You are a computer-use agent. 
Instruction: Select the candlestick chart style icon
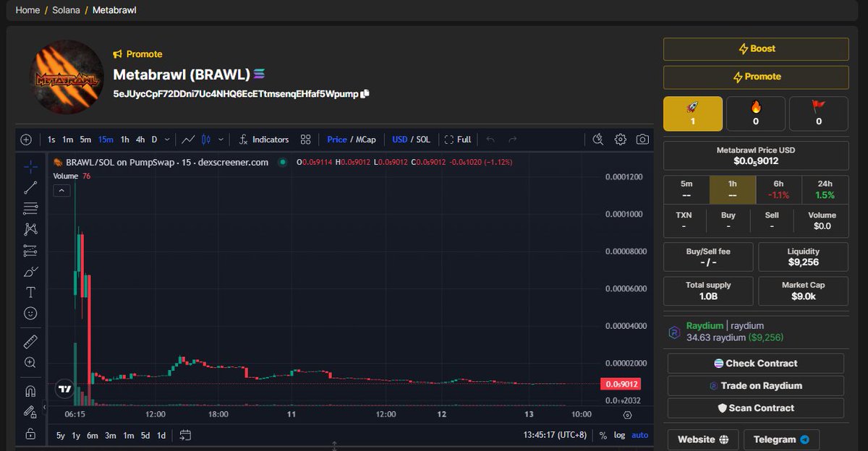[x=206, y=139]
